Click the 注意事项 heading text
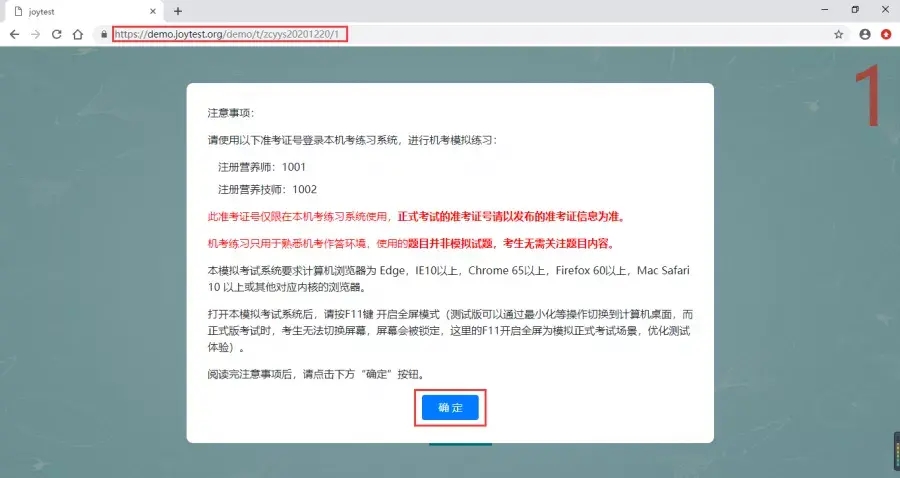 231,113
